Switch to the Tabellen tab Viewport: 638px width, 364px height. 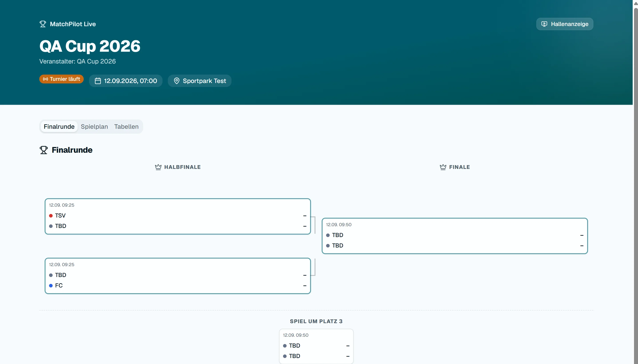126,127
